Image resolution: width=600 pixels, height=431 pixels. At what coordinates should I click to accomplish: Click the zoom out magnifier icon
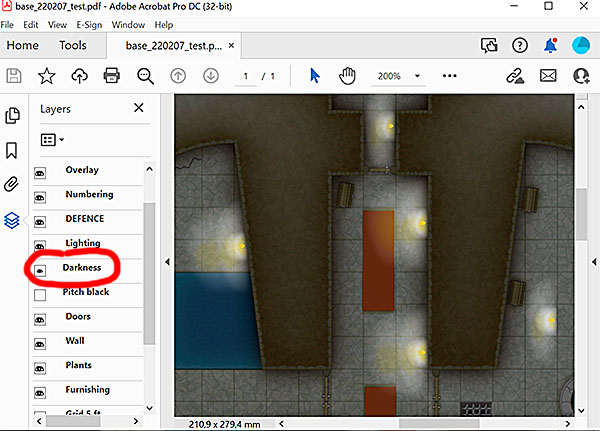pyautogui.click(x=146, y=76)
